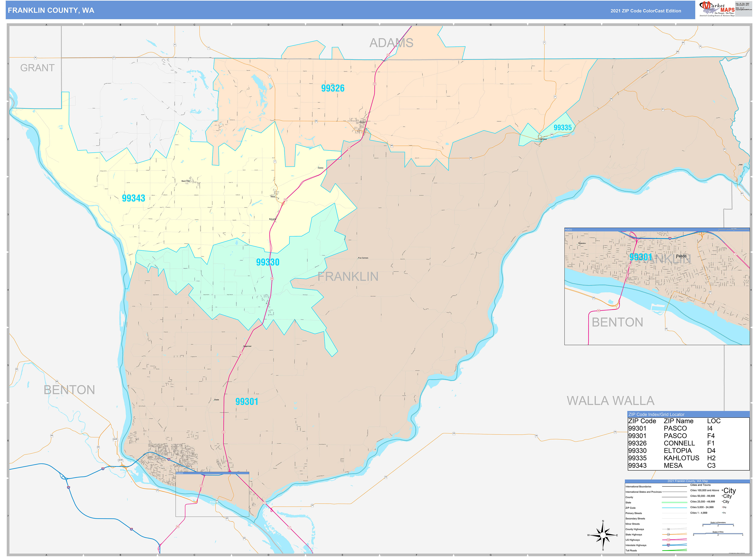Image resolution: width=756 pixels, height=557 pixels.
Task: Click the ZIP Code cyan line legend entry
Action: pyautogui.click(x=674, y=508)
